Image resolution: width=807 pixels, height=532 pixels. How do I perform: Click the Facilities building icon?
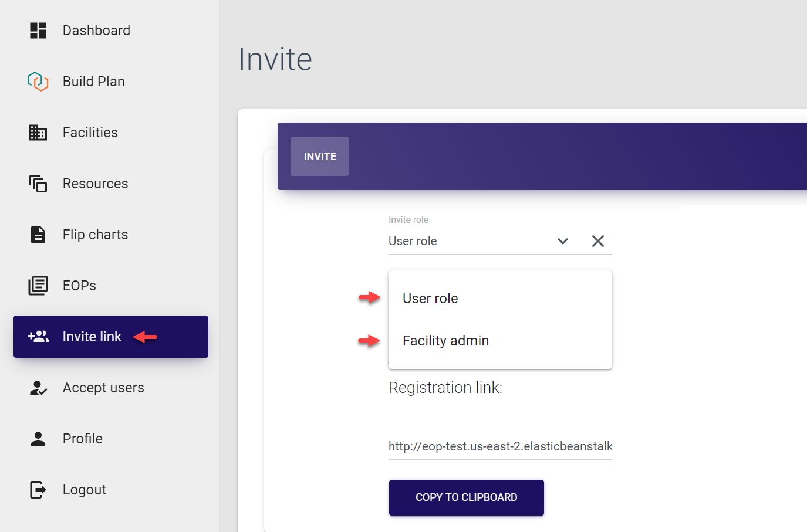(x=38, y=133)
